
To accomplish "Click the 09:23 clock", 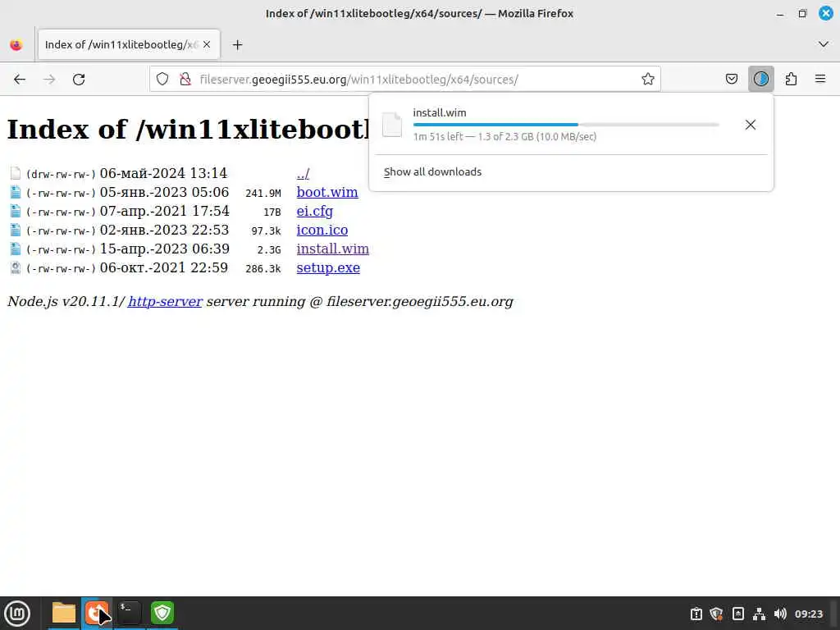I will 808,614.
